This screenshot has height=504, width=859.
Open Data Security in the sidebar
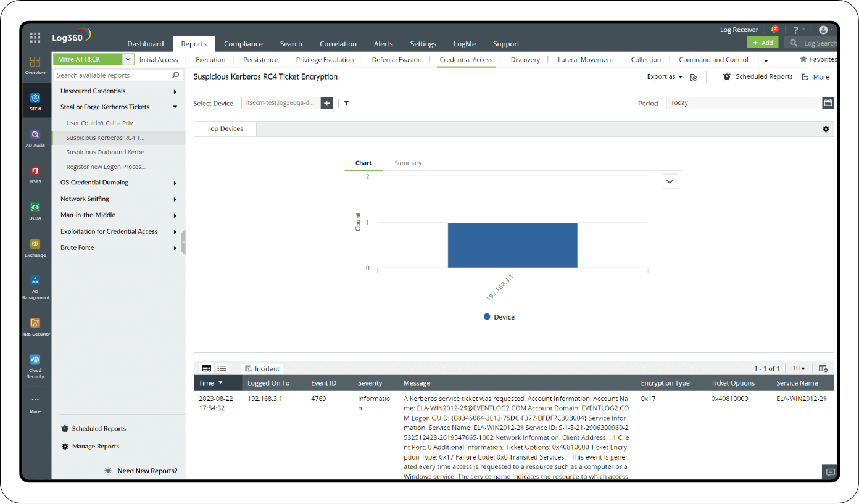click(35, 326)
